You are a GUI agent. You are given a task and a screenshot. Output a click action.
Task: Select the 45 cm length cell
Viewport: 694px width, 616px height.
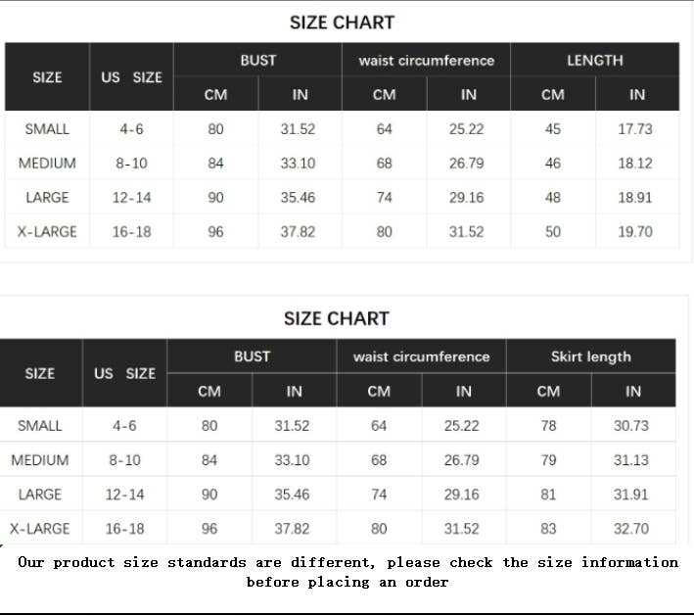coord(553,129)
